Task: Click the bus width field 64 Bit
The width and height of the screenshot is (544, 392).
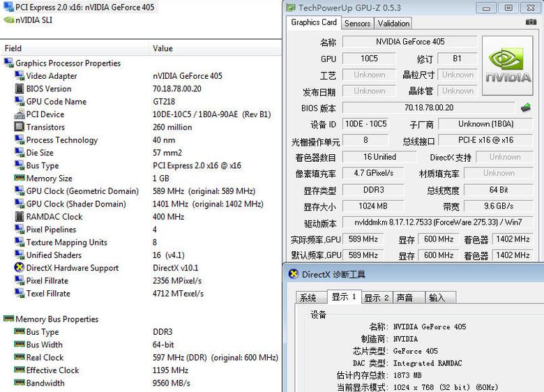Action: coord(498,190)
